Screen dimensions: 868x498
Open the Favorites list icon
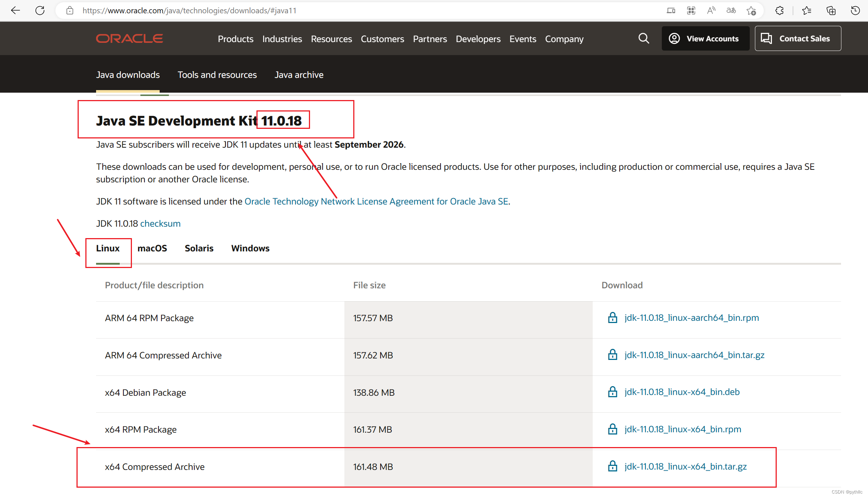click(x=807, y=10)
